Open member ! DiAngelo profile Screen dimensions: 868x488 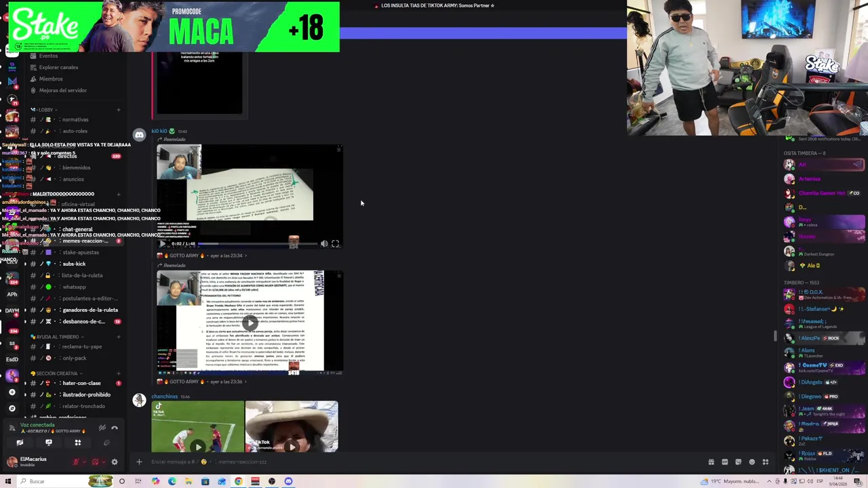(x=825, y=382)
